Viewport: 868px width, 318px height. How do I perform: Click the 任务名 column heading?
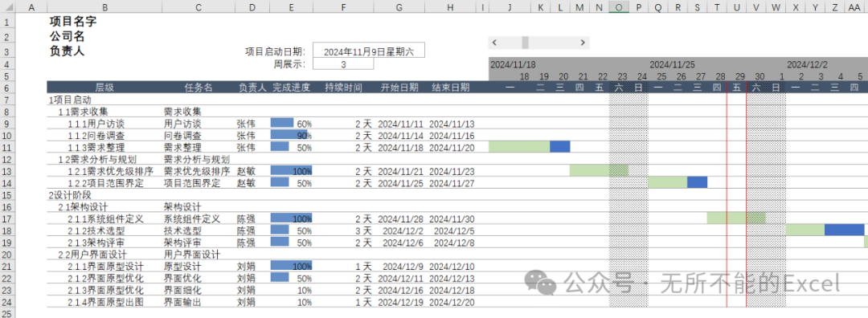(199, 88)
